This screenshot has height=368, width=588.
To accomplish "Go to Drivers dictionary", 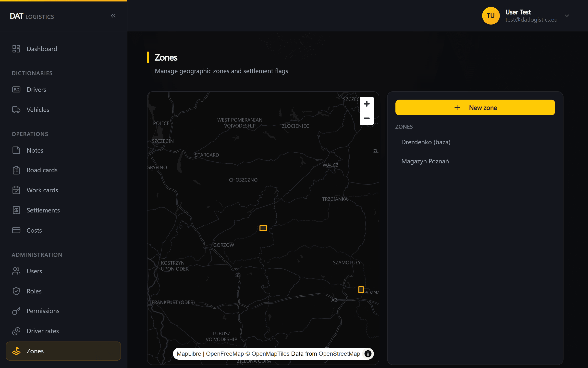I will (63, 89).
